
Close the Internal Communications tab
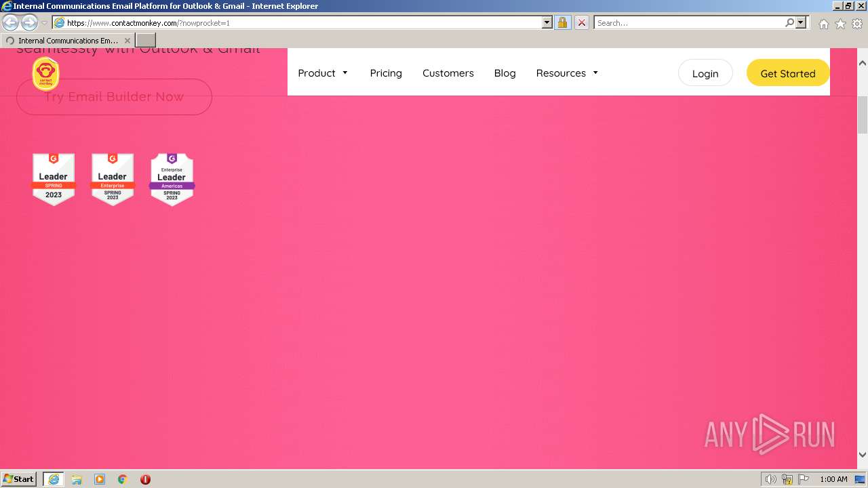[127, 41]
